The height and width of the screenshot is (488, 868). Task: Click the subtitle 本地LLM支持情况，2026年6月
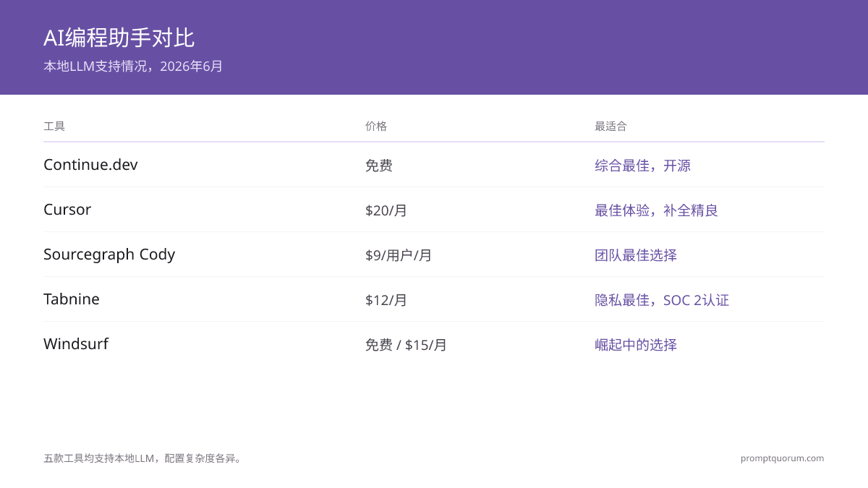point(133,67)
